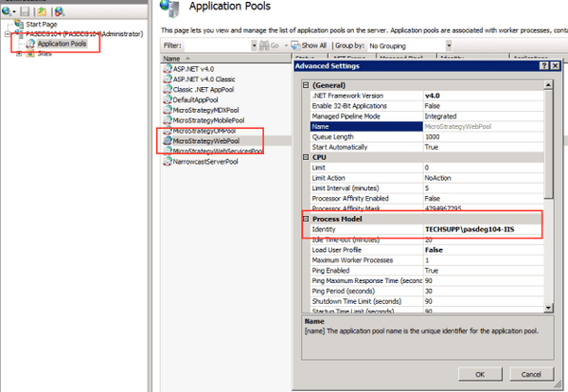Close the Advanced Settings dialog

tap(555, 65)
